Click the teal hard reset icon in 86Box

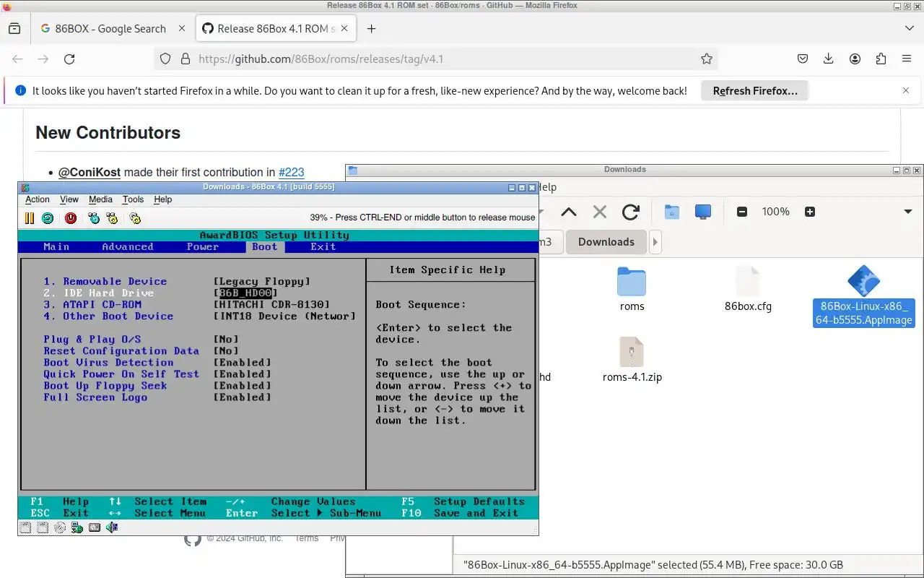click(48, 217)
